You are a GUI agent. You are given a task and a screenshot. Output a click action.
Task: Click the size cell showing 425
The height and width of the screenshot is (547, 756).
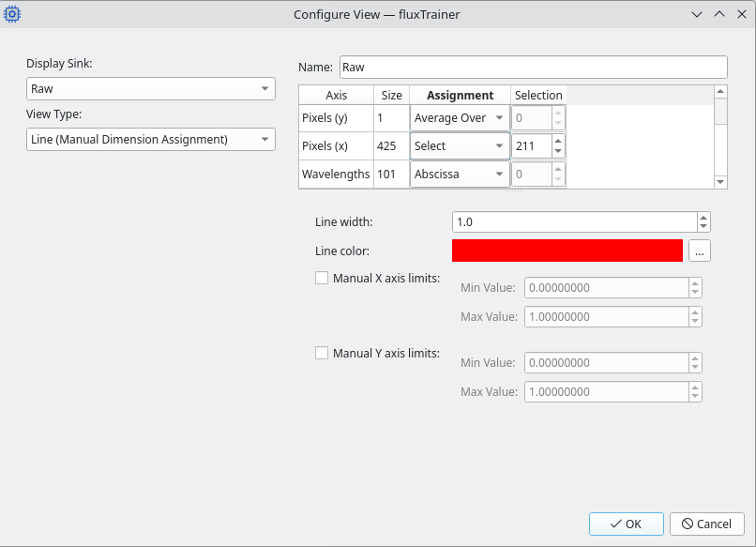click(x=391, y=146)
